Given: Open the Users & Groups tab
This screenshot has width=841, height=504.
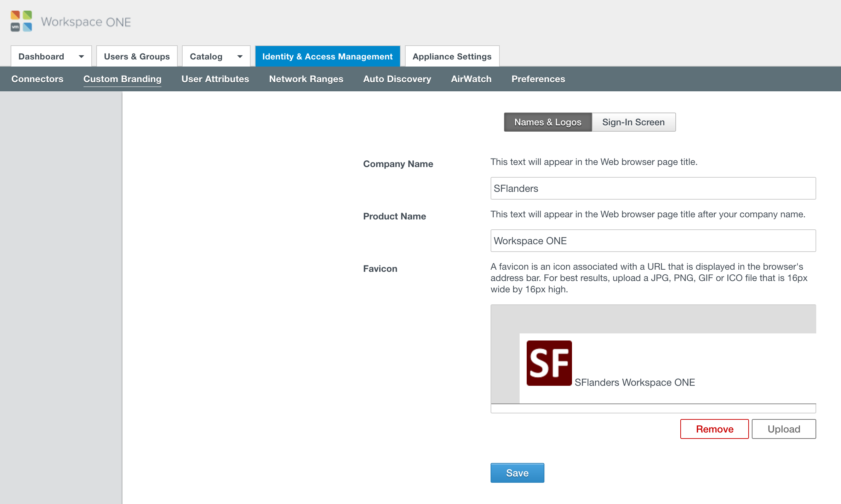Looking at the screenshot, I should (x=137, y=57).
